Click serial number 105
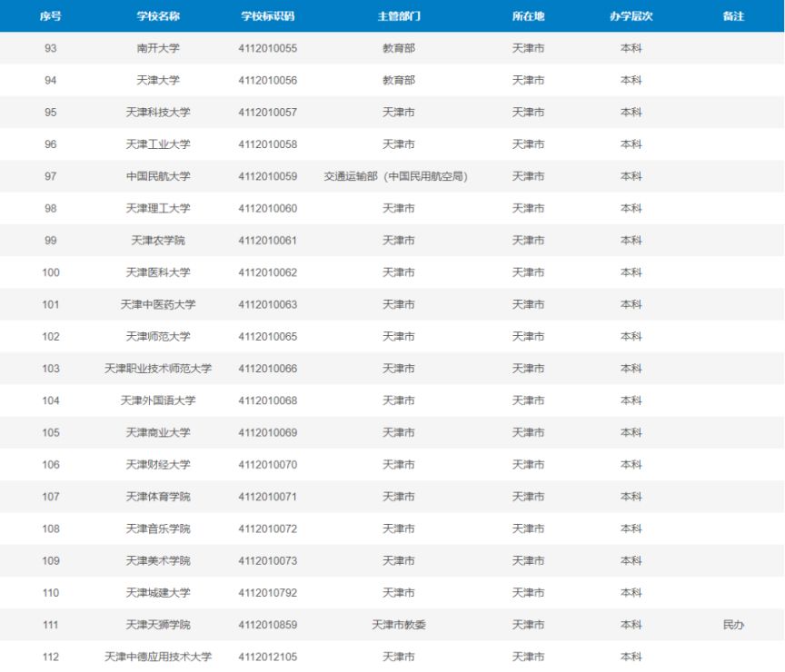785x672 pixels. pos(51,432)
